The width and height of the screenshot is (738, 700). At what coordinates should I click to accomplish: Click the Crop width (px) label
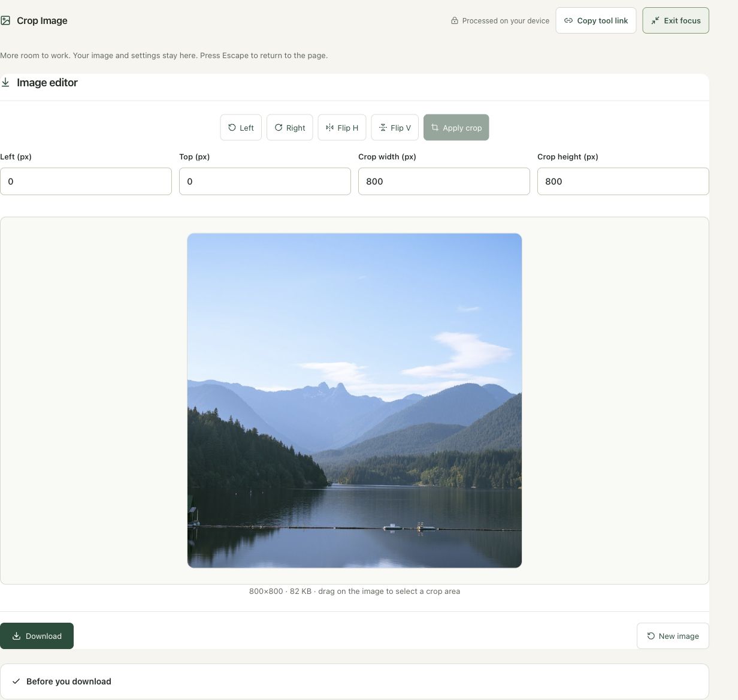click(387, 156)
